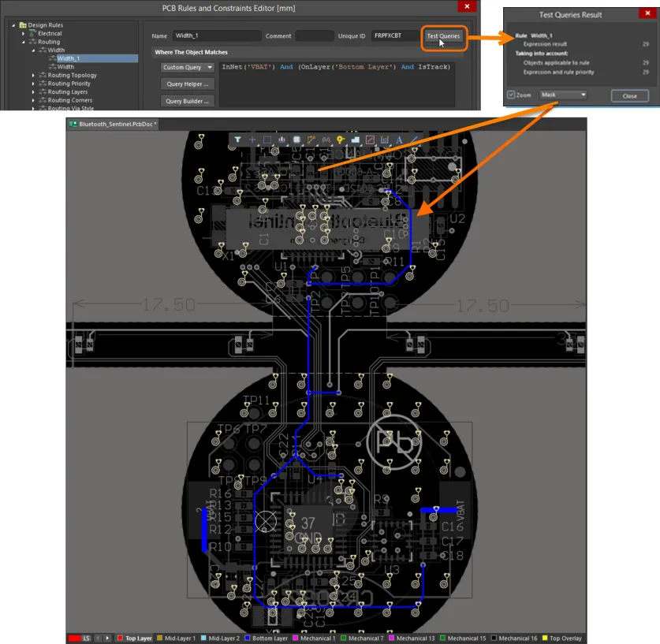Collapse the Width rule category node
Viewport: 660px width, 644px height.
tap(34, 50)
